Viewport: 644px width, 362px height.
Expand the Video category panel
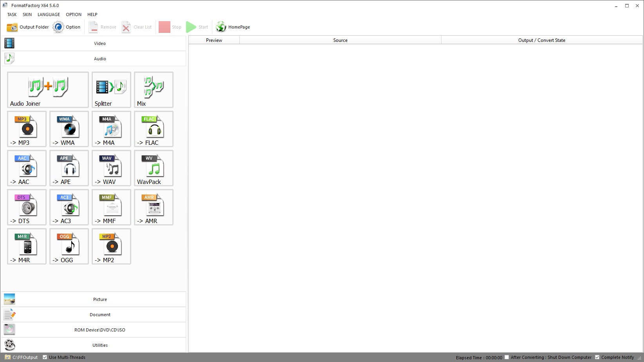pos(94,43)
